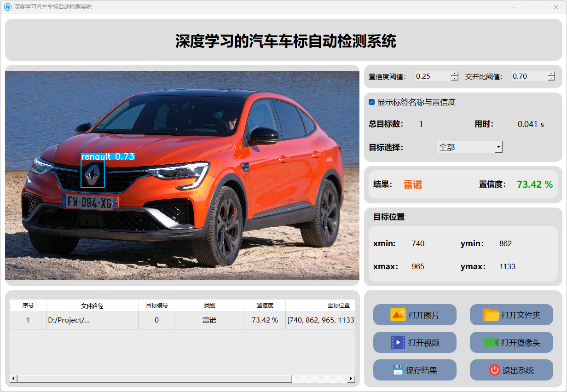The width and height of the screenshot is (567, 392).
Task: Click the film icon for 打开视频
Action: [x=398, y=342]
